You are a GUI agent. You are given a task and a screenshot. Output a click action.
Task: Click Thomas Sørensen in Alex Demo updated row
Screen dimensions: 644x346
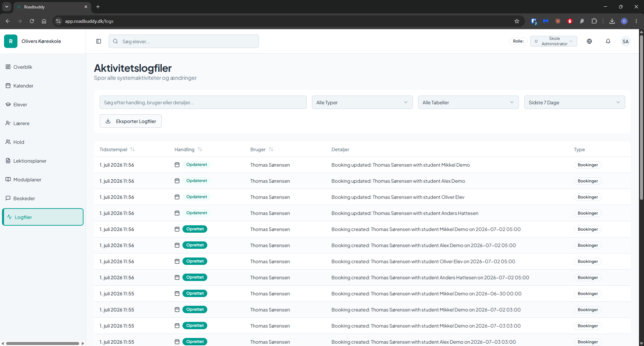(x=270, y=181)
